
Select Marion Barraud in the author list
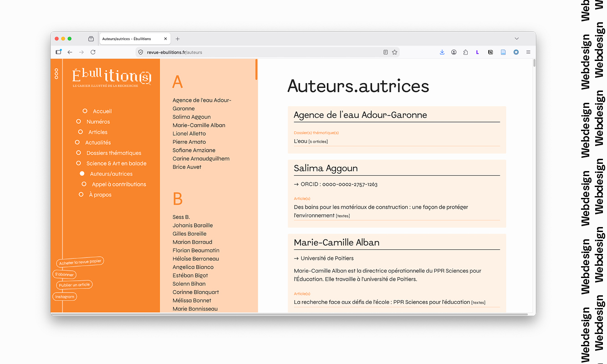(193, 242)
